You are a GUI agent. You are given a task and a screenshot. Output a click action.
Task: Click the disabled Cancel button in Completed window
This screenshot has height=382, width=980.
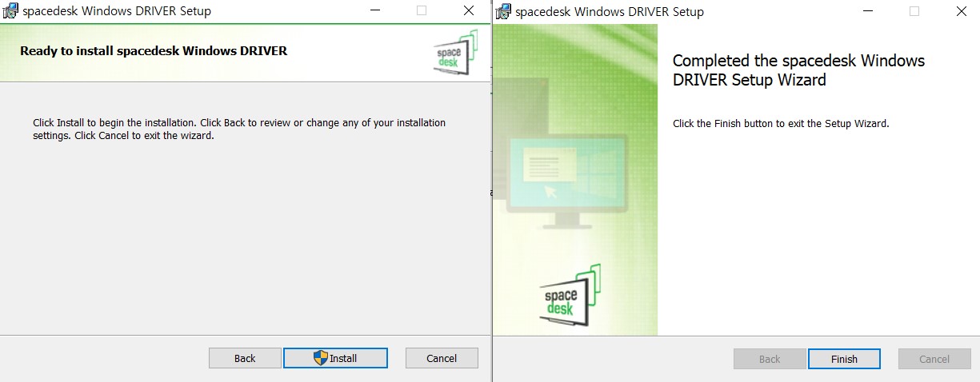pos(934,359)
